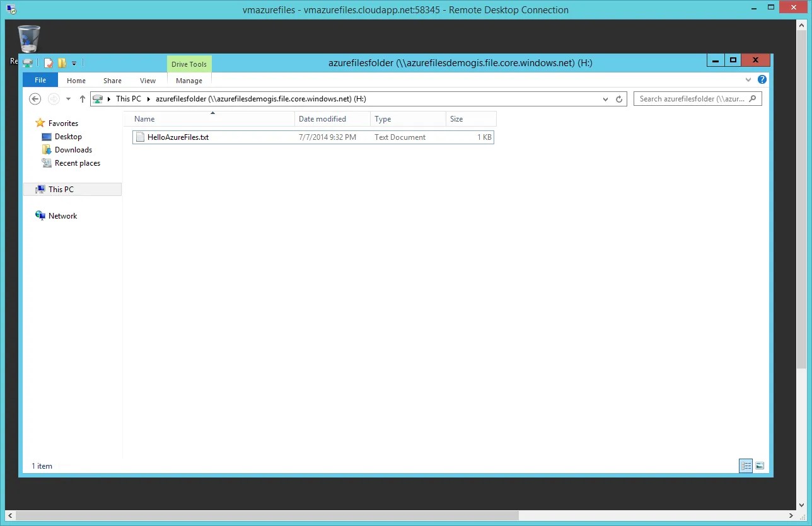Switch to the Share ribbon tab
The image size is (812, 526).
coord(113,81)
